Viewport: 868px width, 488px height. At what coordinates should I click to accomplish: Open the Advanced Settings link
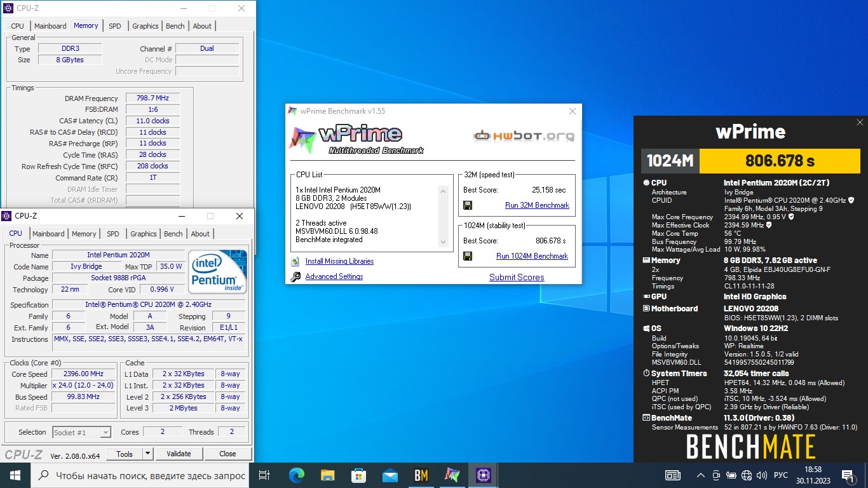(x=334, y=276)
